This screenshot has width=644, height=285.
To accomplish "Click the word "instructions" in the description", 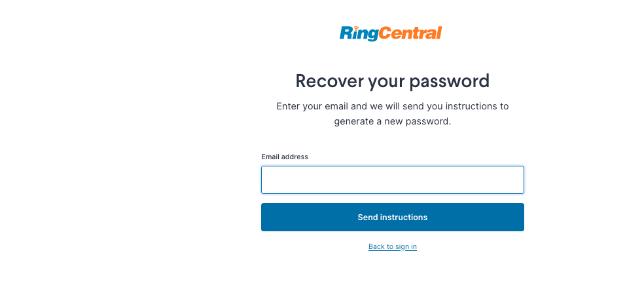I will (471, 106).
